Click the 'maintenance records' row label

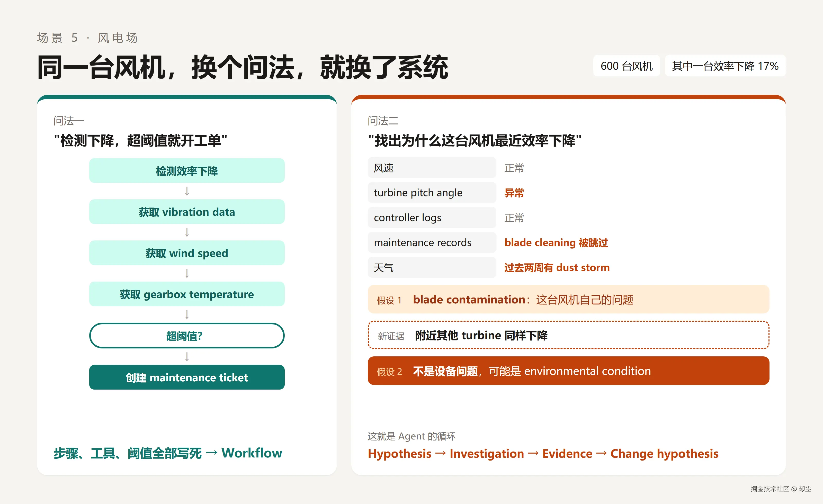[x=432, y=242]
